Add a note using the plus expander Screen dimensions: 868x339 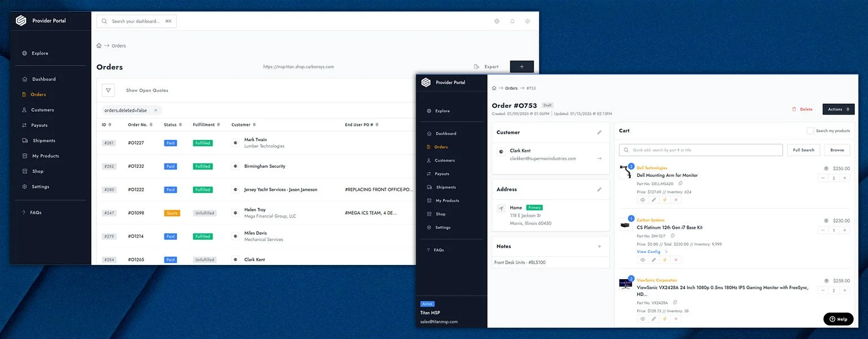pyautogui.click(x=599, y=246)
